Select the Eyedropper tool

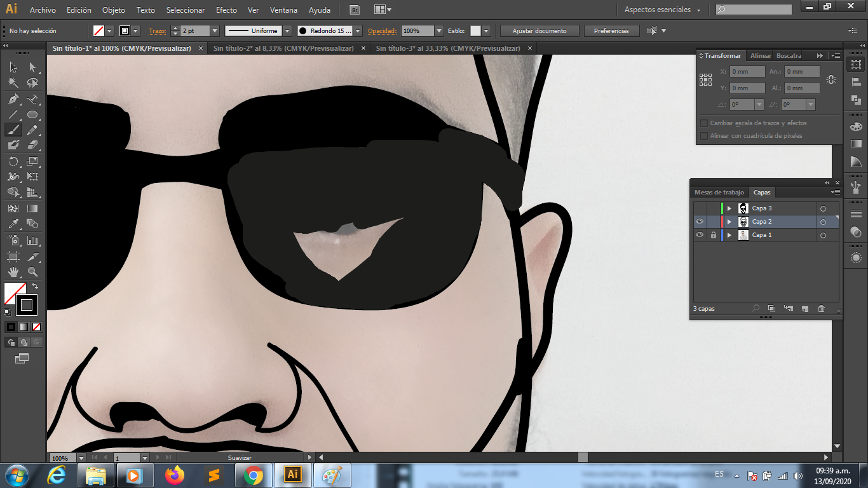click(13, 224)
